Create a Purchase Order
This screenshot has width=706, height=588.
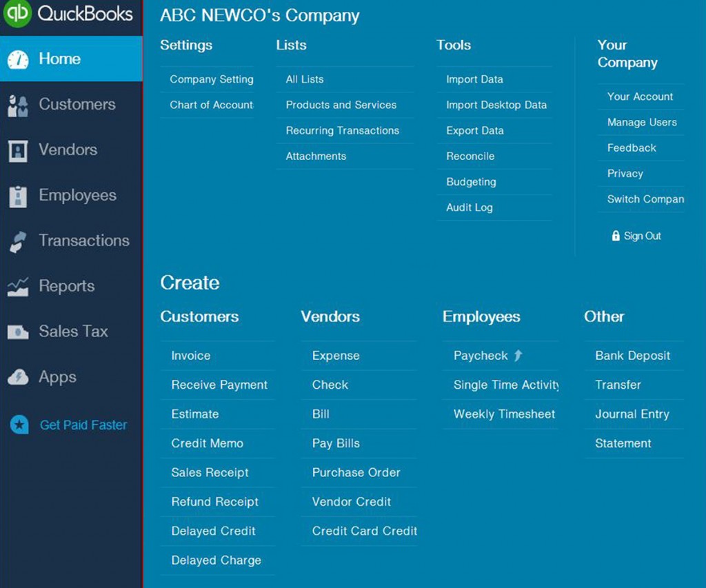356,473
